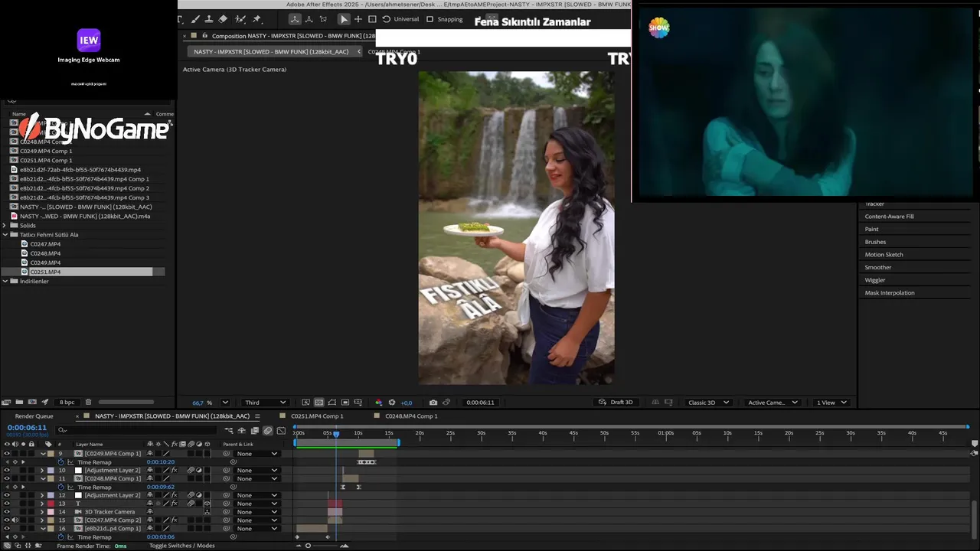Image resolution: width=980 pixels, height=551 pixels.
Task: Switch to the Render Queue tab
Action: 34,416
